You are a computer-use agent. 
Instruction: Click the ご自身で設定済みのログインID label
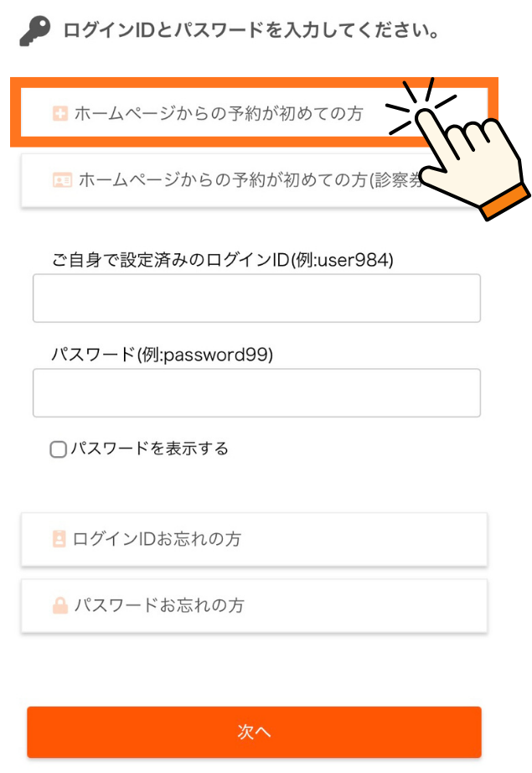click(x=222, y=260)
